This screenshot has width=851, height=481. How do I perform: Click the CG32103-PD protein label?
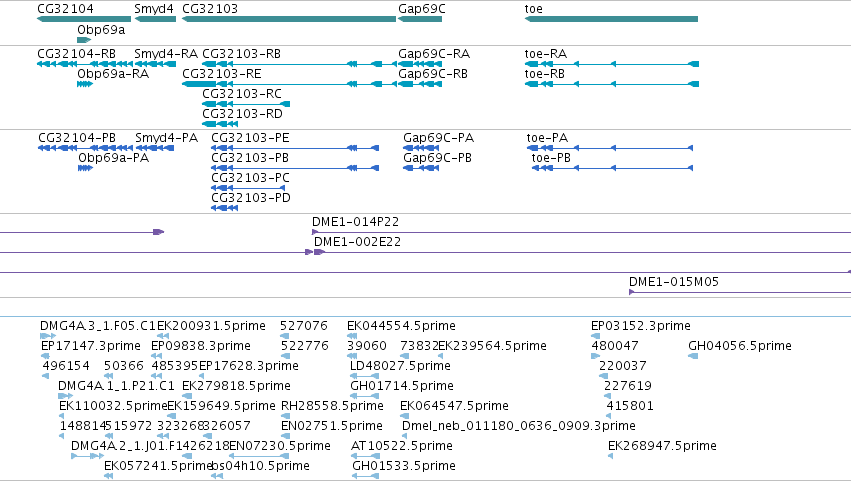tap(251, 198)
